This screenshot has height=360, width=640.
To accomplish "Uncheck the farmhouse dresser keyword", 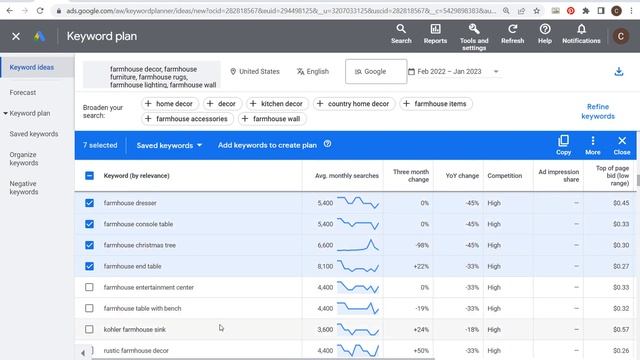I will [89, 203].
